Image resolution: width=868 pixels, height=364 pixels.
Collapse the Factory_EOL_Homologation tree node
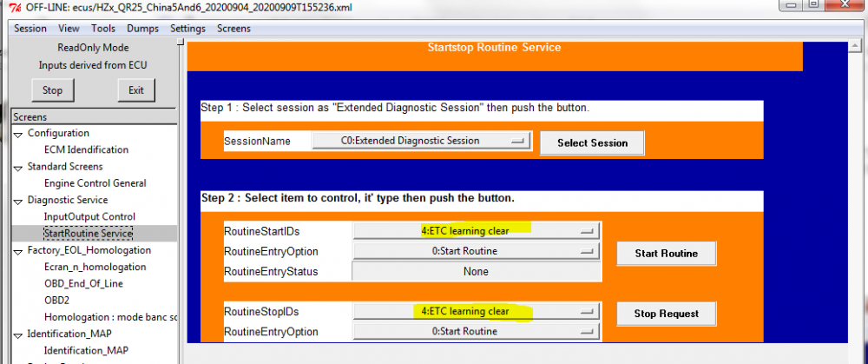pyautogui.click(x=18, y=251)
